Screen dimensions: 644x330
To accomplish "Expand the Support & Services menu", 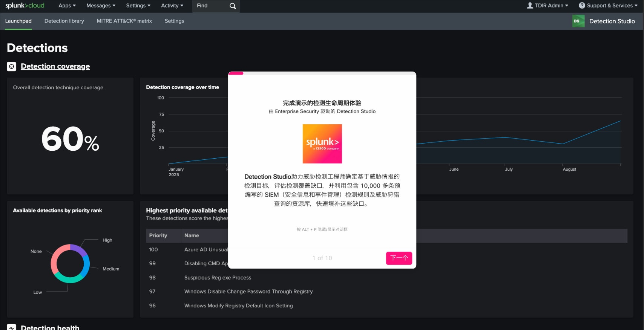I will click(x=608, y=5).
